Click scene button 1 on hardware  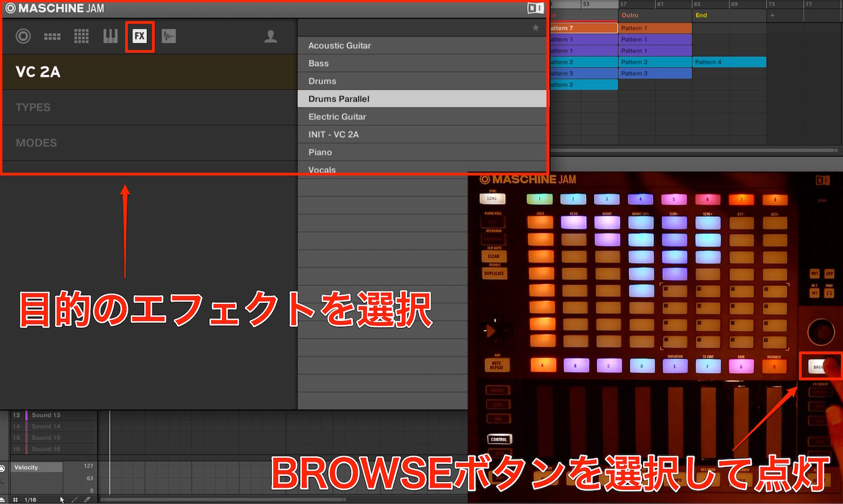click(539, 199)
